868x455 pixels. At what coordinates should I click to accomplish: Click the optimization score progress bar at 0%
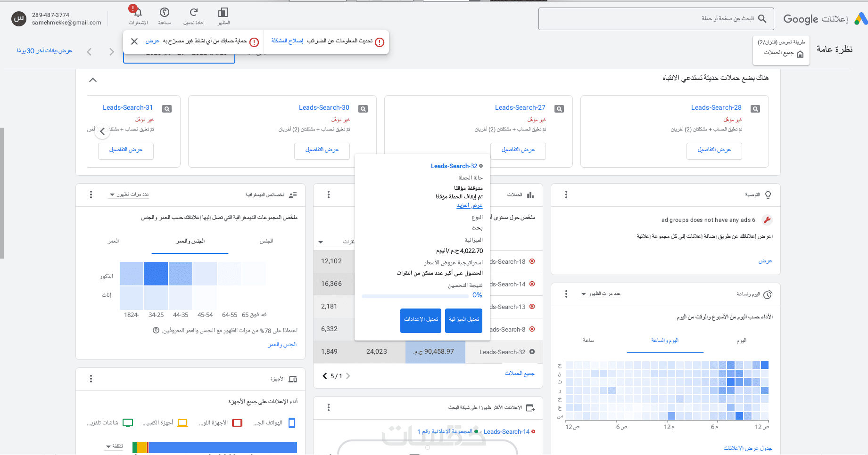point(415,296)
